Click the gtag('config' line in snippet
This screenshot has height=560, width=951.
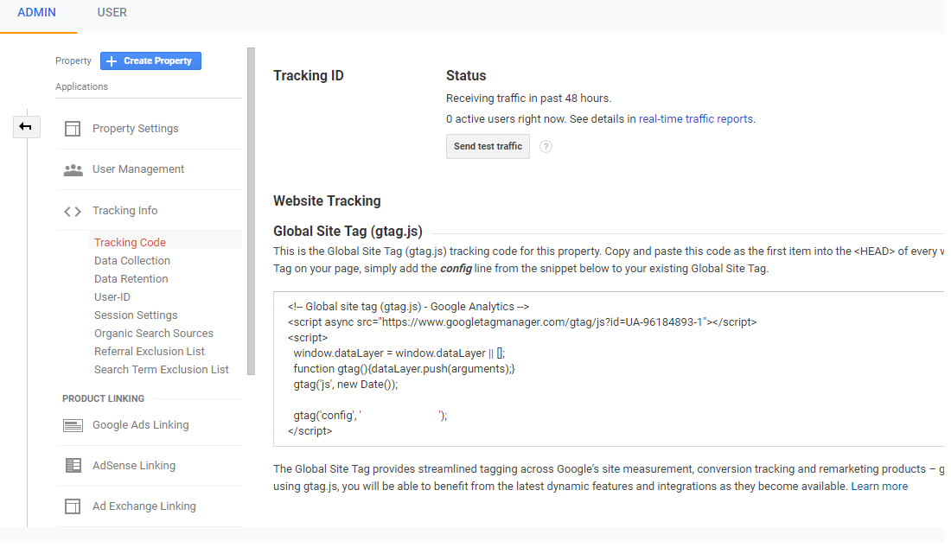pyautogui.click(x=370, y=416)
